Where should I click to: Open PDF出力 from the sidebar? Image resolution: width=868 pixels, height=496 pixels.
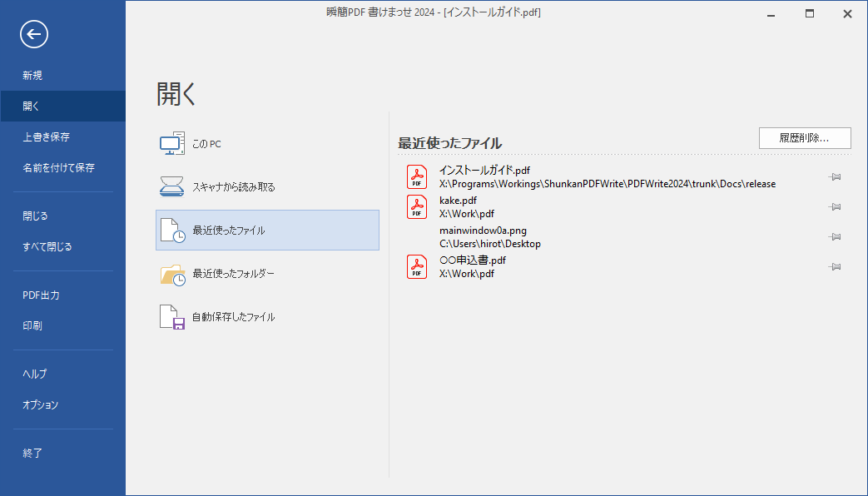[63, 295]
